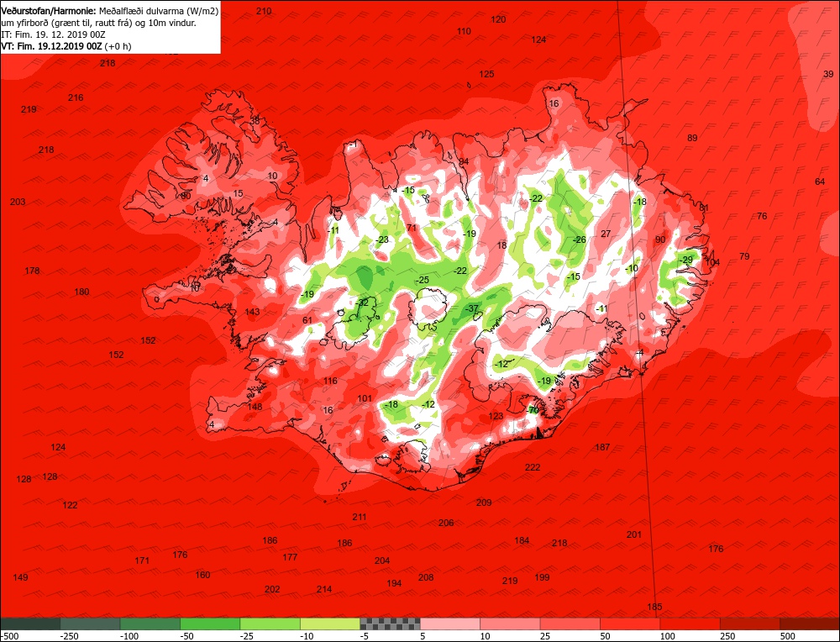Click the '143' value on the map
The height and width of the screenshot is (642, 840).
(252, 312)
